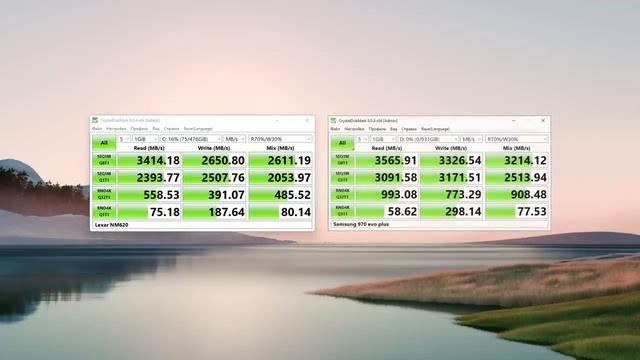Select read result 993.08
Image resolution: width=640 pixels, height=360 pixels.
coord(387,194)
